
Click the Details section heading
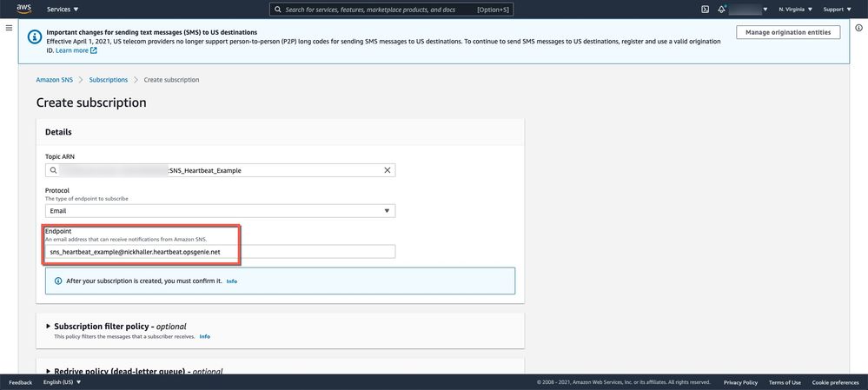(x=58, y=132)
